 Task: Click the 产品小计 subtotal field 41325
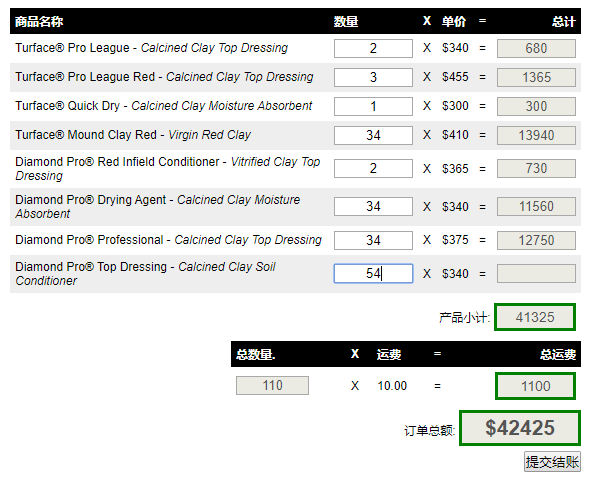tap(535, 317)
